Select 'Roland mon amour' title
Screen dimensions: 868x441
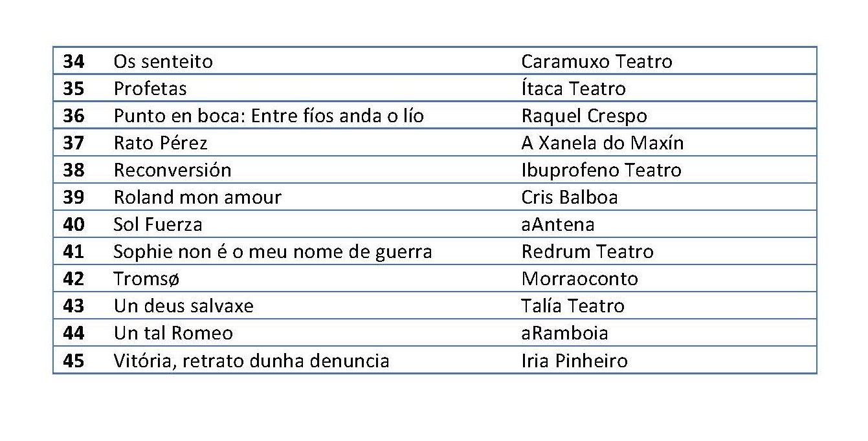197,197
